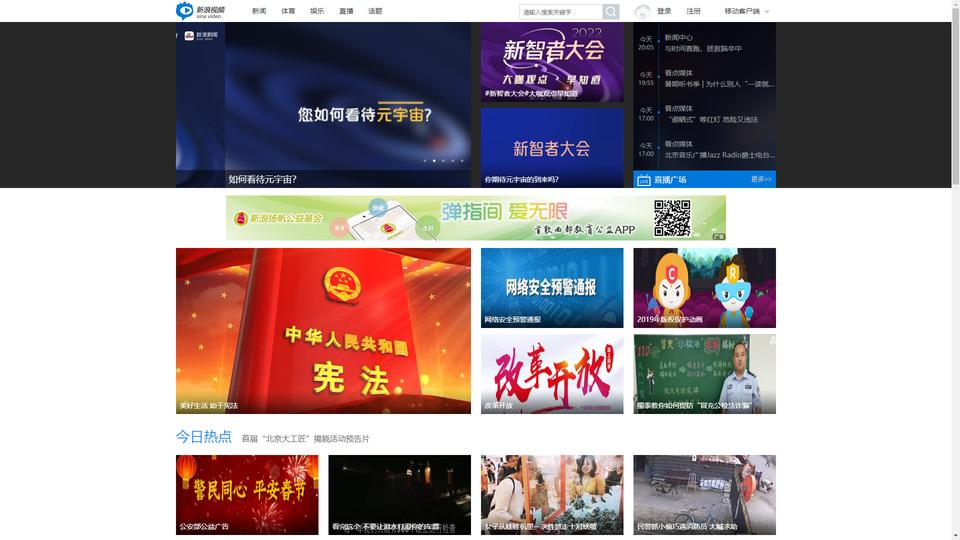Click the 如何看待元宇宙? carousel caption

(x=262, y=179)
